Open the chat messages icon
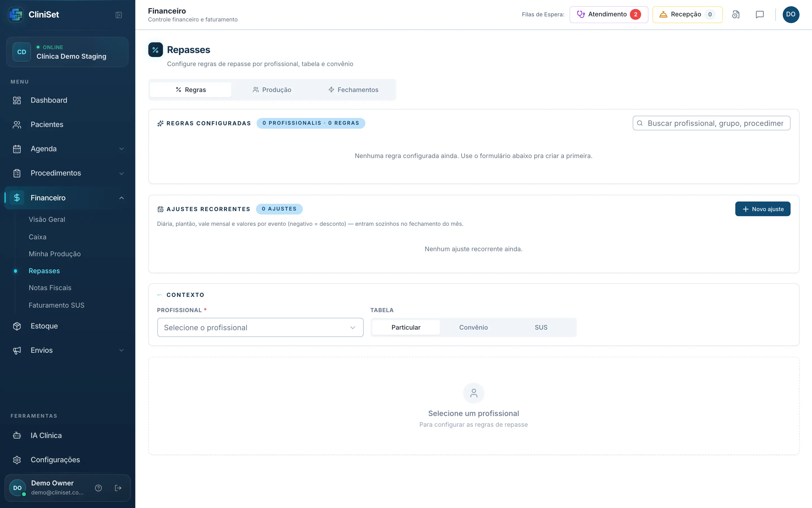Viewport: 812px width, 508px height. [760, 14]
